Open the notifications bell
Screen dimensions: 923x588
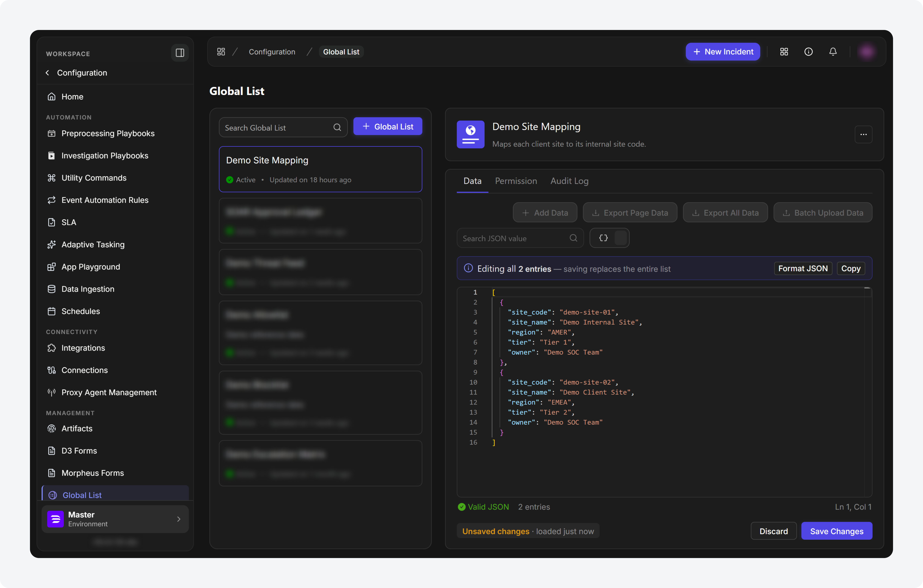[x=833, y=52]
